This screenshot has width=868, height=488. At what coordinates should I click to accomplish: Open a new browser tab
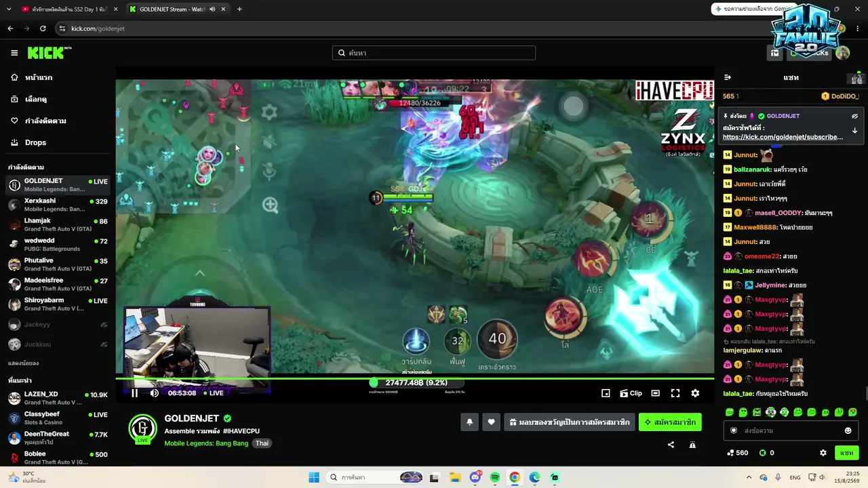(x=239, y=9)
